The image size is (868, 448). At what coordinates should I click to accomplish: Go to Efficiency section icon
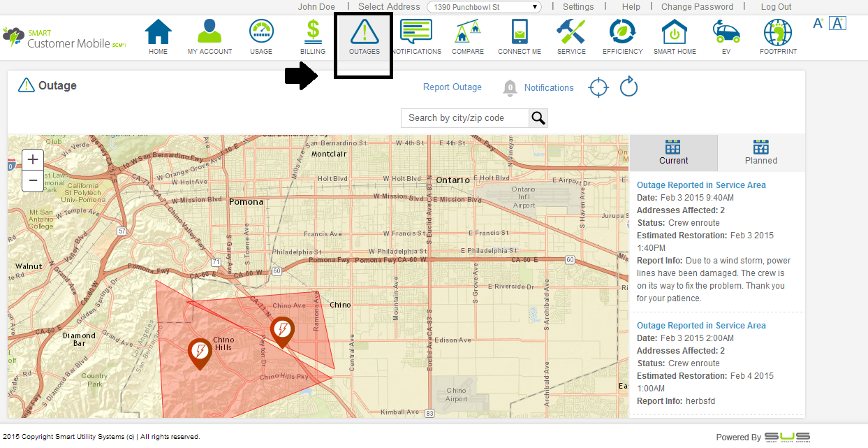[622, 33]
